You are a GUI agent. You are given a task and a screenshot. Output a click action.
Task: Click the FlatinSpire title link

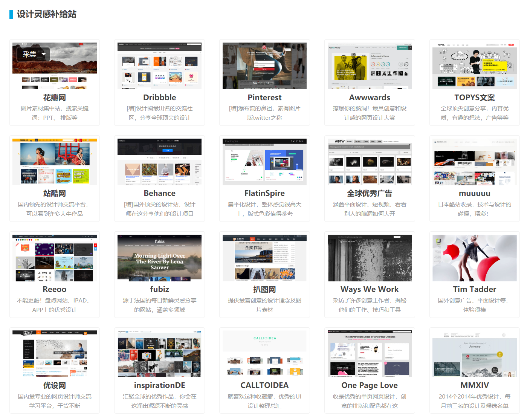tap(264, 193)
